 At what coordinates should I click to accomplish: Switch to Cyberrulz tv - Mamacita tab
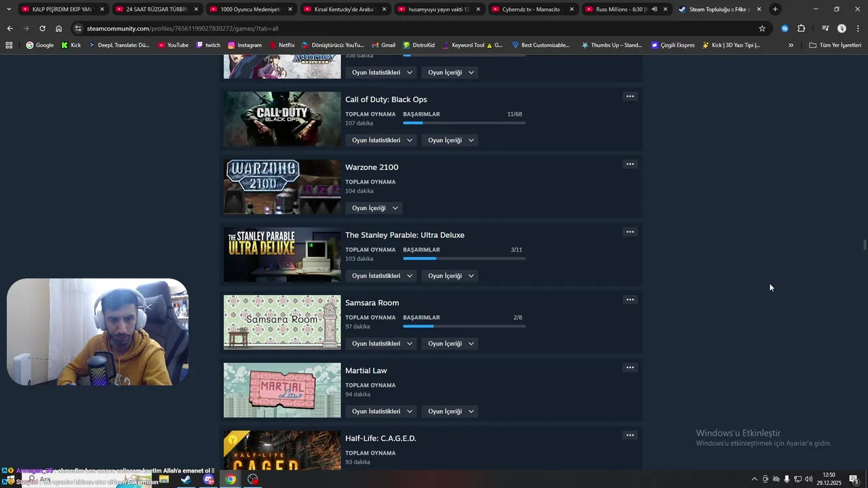(532, 9)
